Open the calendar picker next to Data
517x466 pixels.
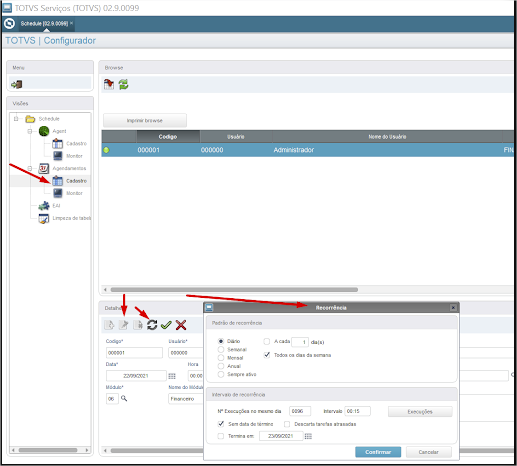pyautogui.click(x=172, y=376)
